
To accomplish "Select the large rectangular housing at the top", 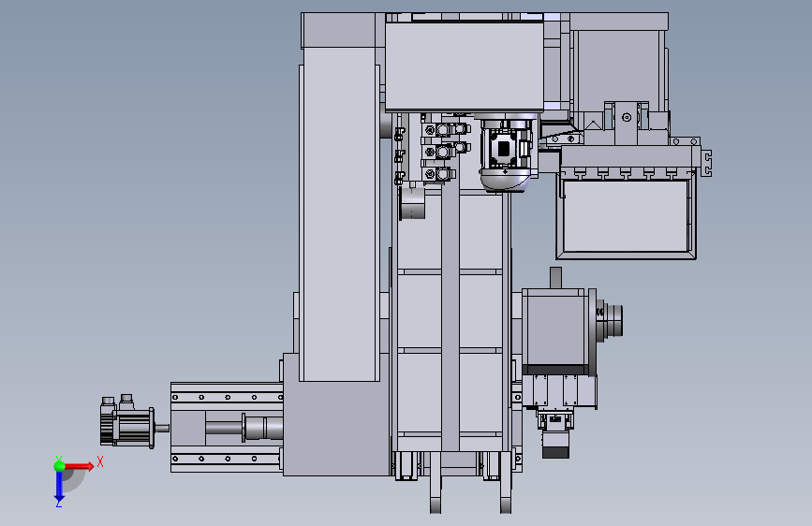I will tap(465, 66).
